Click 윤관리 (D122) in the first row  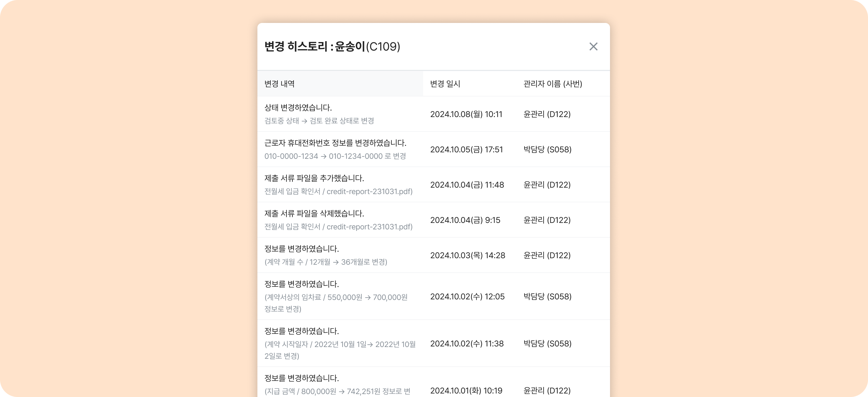[x=547, y=114]
